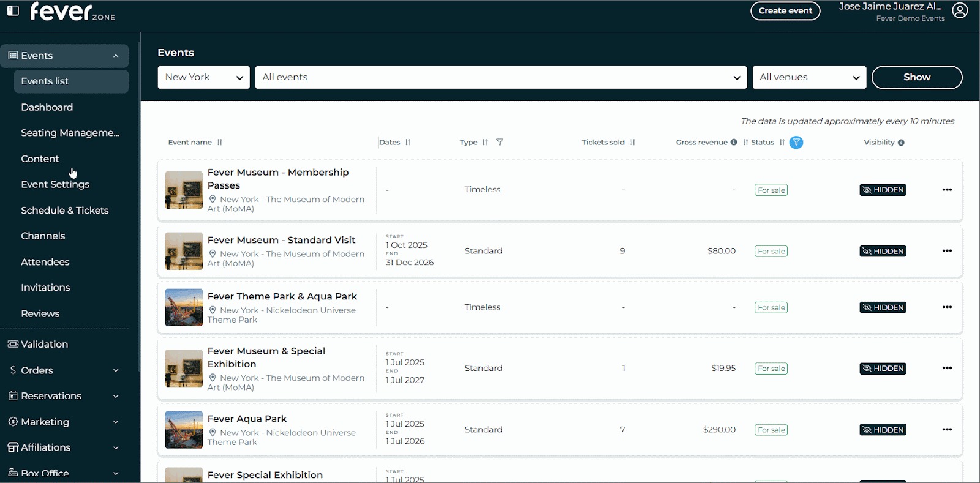Screen dimensions: 980x483
Task: Open options menu for Fever Museum Membership Passes
Action: [x=948, y=190]
